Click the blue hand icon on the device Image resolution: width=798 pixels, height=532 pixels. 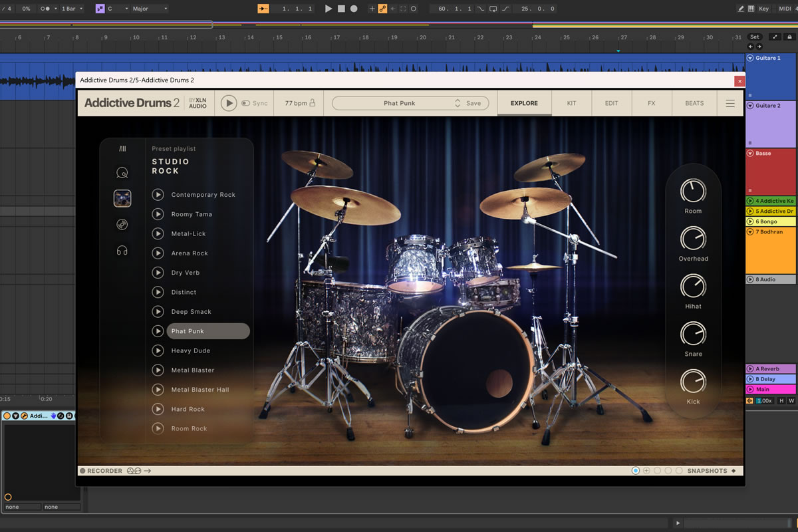point(53,416)
